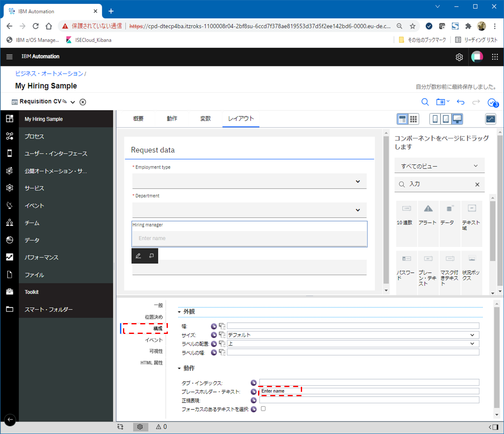The image size is (504, 434).
Task: Select the 位置決め properties tab
Action: [x=154, y=317]
